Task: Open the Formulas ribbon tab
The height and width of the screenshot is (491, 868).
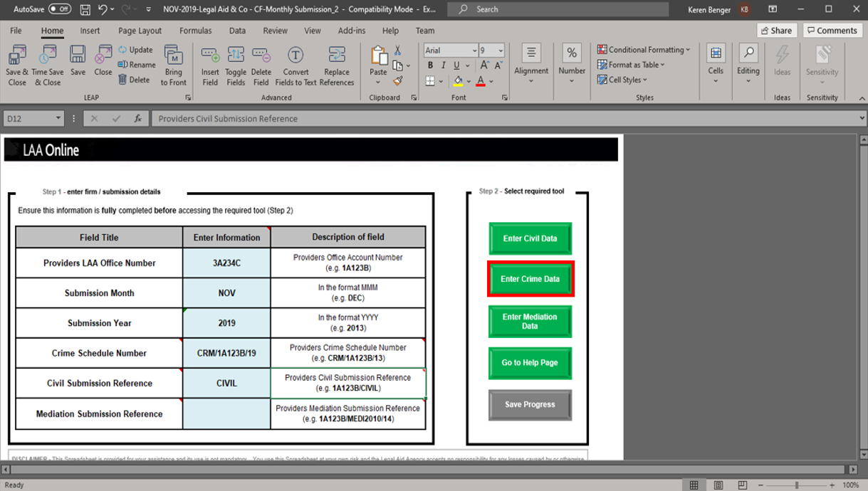Action: (195, 31)
